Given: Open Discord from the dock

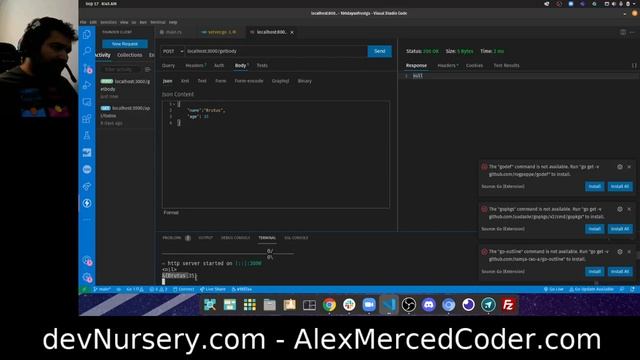Looking at the screenshot, I should (x=429, y=305).
